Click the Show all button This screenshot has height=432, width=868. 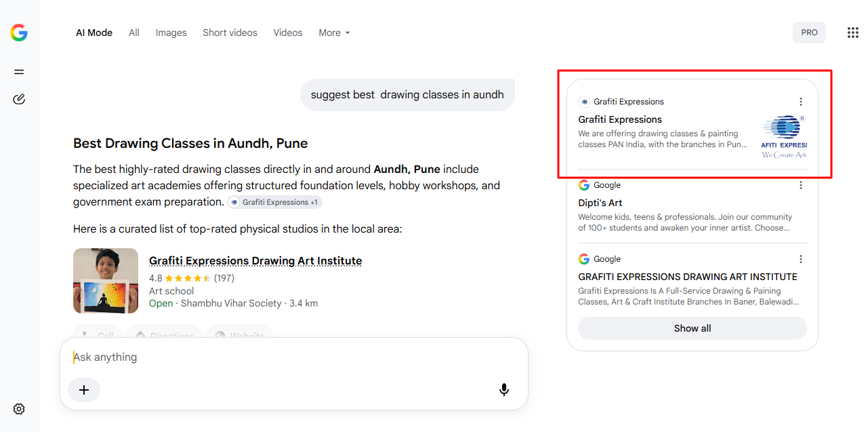pos(693,328)
